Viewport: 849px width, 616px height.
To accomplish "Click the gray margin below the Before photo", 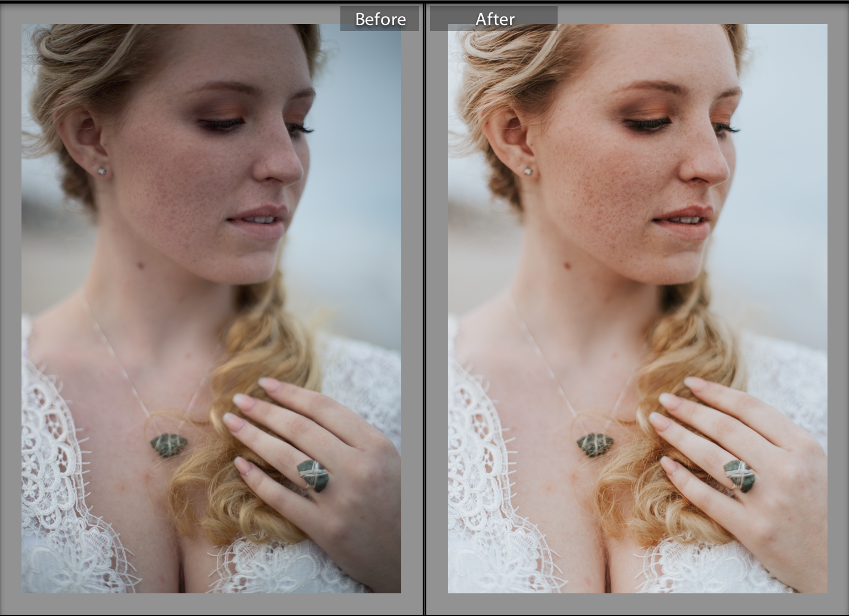I will point(211,604).
